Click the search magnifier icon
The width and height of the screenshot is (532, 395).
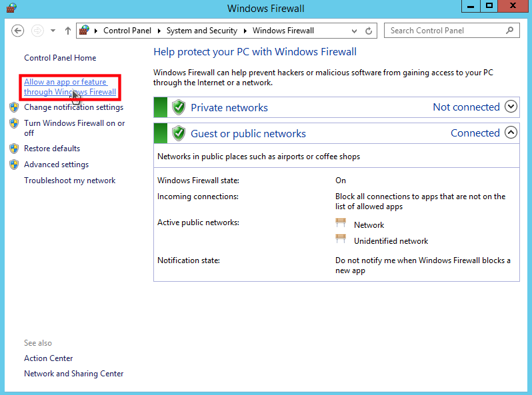pos(510,30)
